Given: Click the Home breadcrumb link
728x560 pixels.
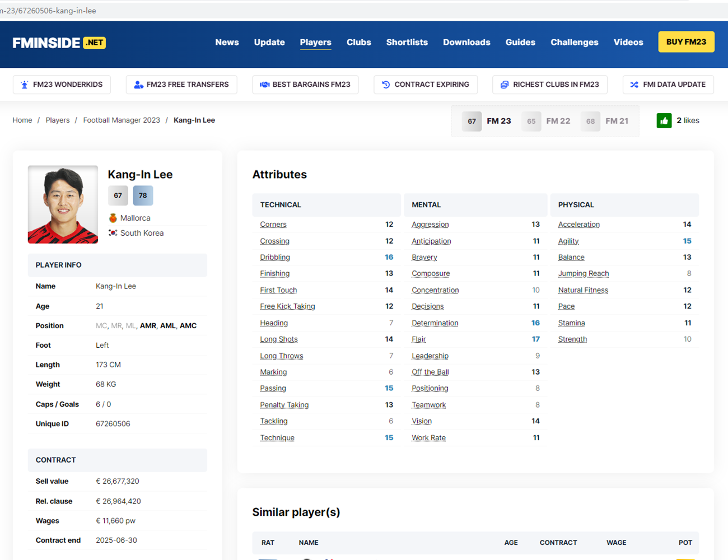Looking at the screenshot, I should [x=22, y=120].
